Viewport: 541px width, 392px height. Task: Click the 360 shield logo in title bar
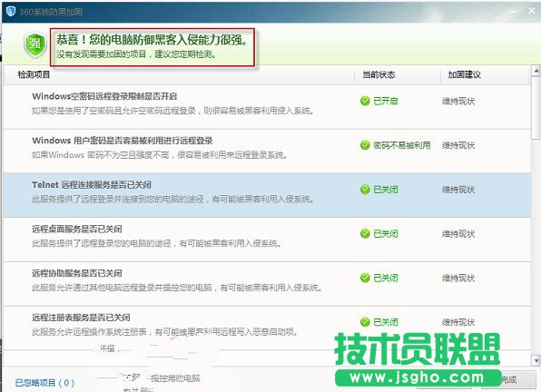(11, 11)
